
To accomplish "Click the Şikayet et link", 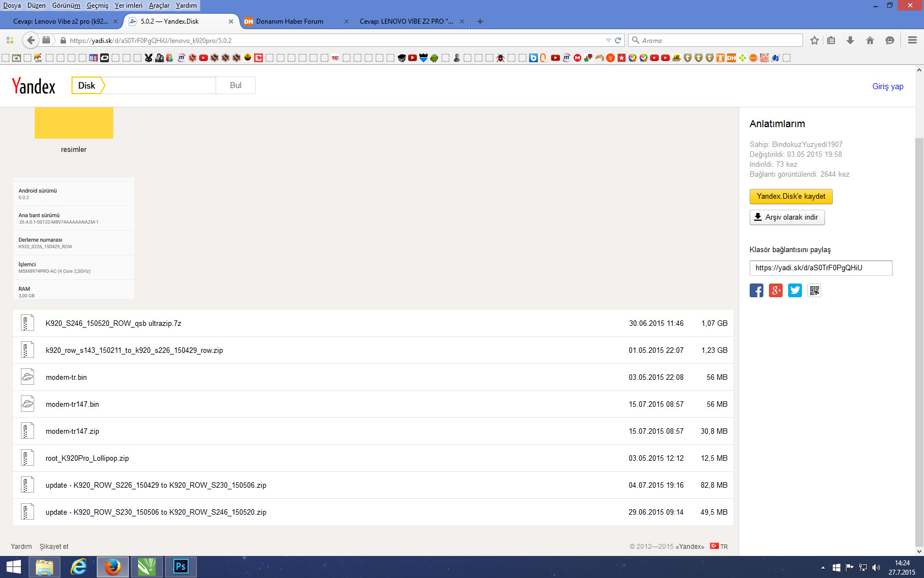I will tap(54, 547).
